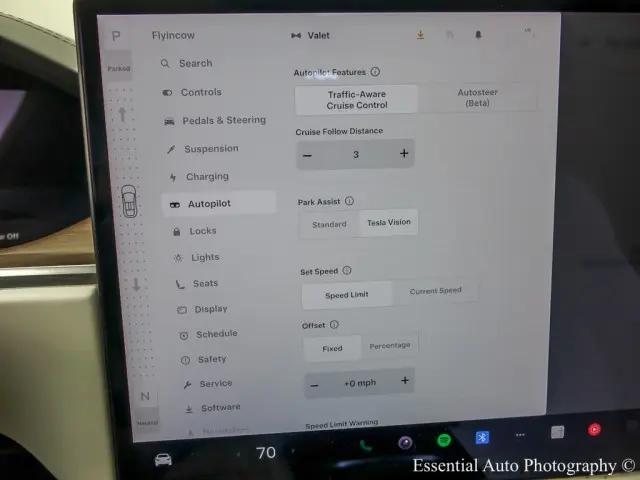Screen dimensions: 640x480
Task: Increase Cruise Follow Distance with plus
Action: [x=404, y=153]
